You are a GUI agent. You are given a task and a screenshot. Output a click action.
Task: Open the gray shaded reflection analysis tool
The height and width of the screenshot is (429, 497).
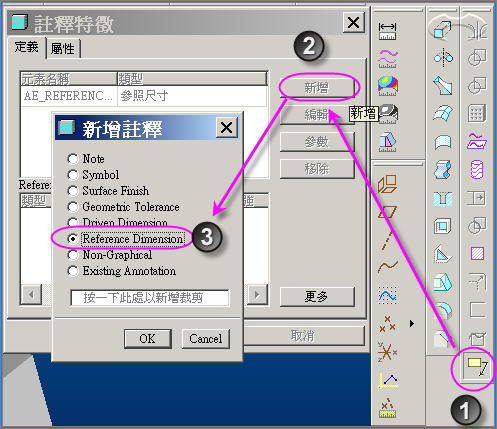[x=389, y=114]
